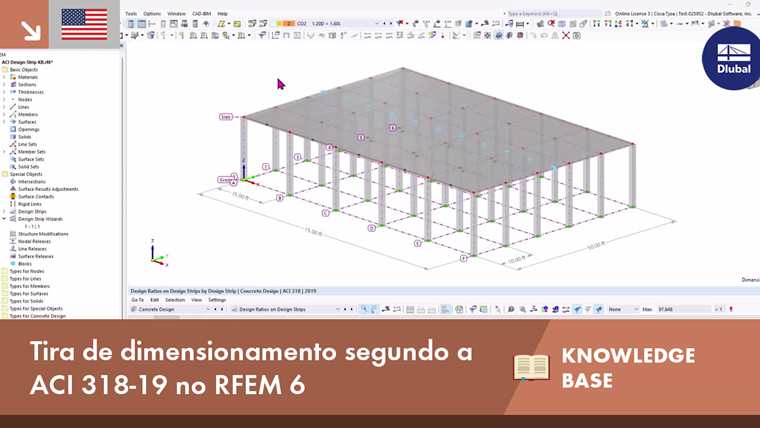Toggle first highlighted search icon in table toolbar
Screen dimensions: 760x428
click(363, 309)
